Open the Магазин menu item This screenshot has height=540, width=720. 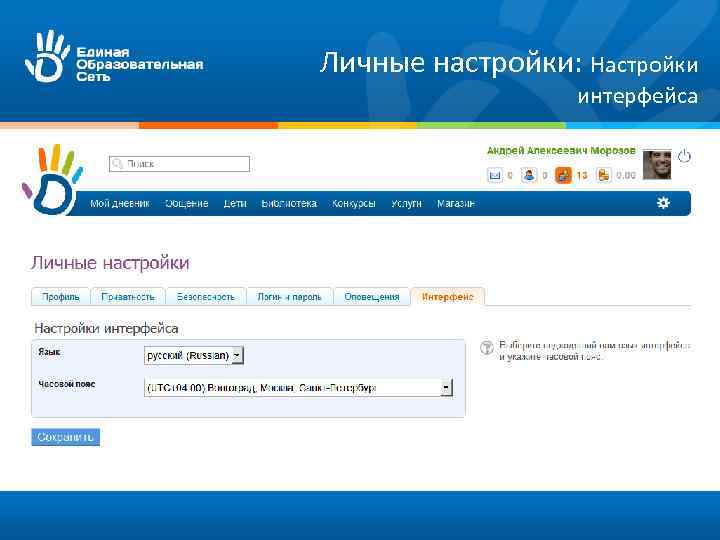(x=456, y=203)
